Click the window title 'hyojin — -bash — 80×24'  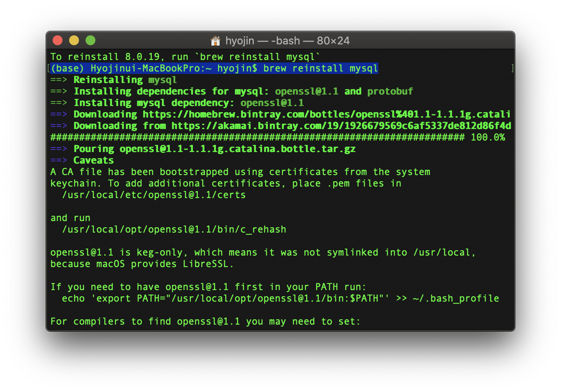[x=287, y=41]
